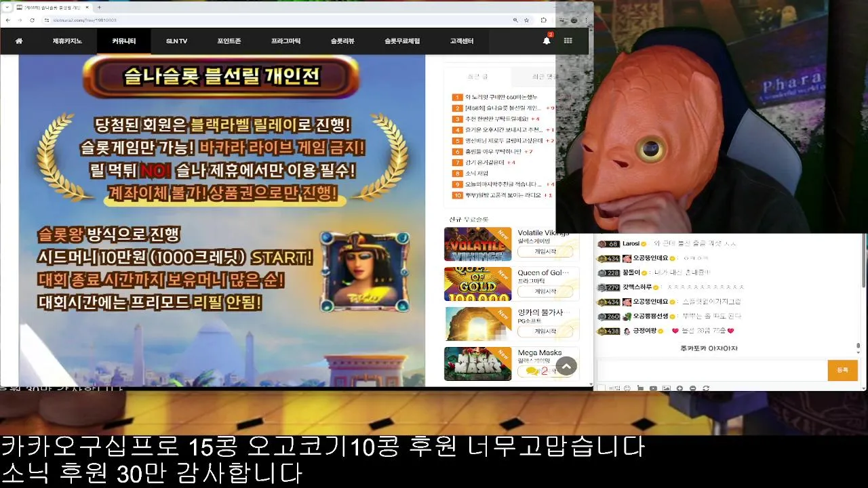Open recent post ranked 7 with +4
Screen dimensions: 868x488
pos(485,163)
